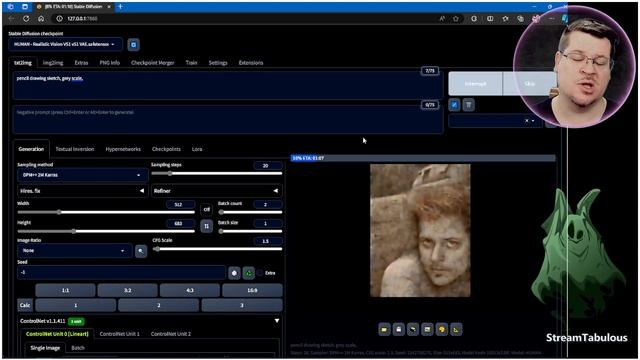Toggle the Off button beside Width

click(207, 209)
